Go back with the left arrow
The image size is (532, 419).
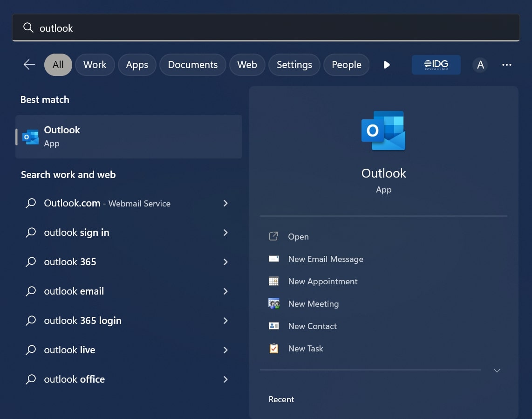(x=29, y=64)
